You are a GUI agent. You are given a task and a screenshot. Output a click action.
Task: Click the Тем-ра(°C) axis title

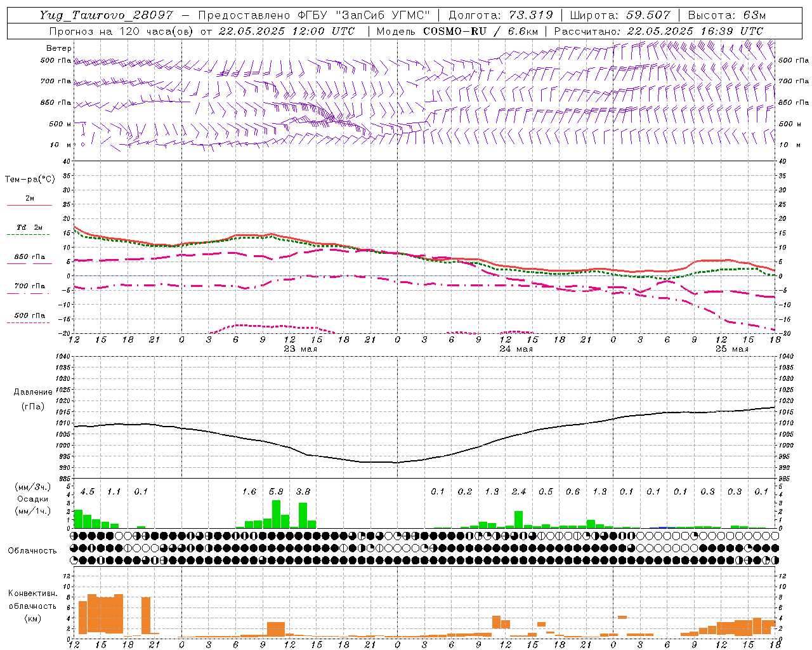click(x=30, y=180)
